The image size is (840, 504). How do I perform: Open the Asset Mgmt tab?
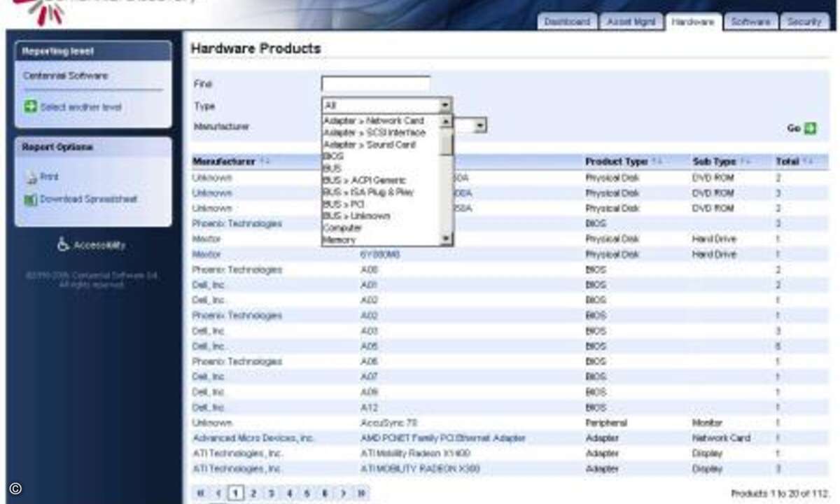coord(631,22)
